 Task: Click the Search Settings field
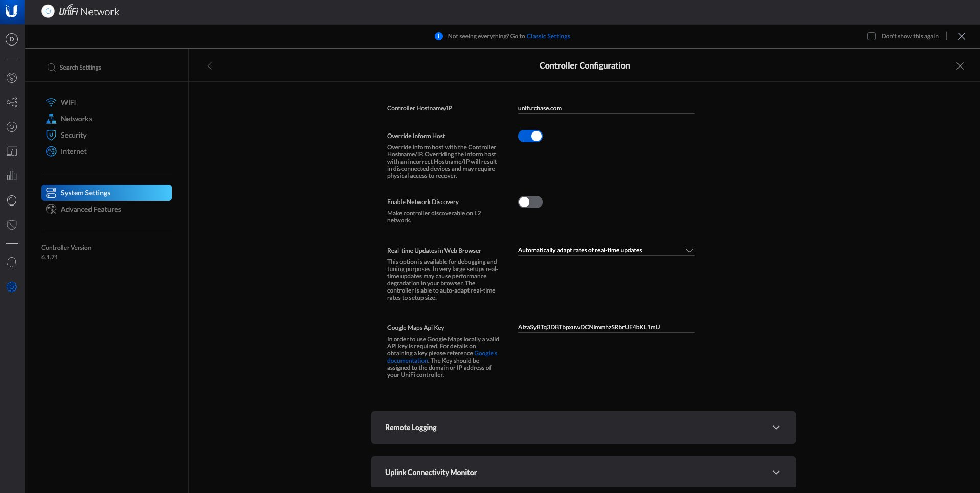click(106, 68)
